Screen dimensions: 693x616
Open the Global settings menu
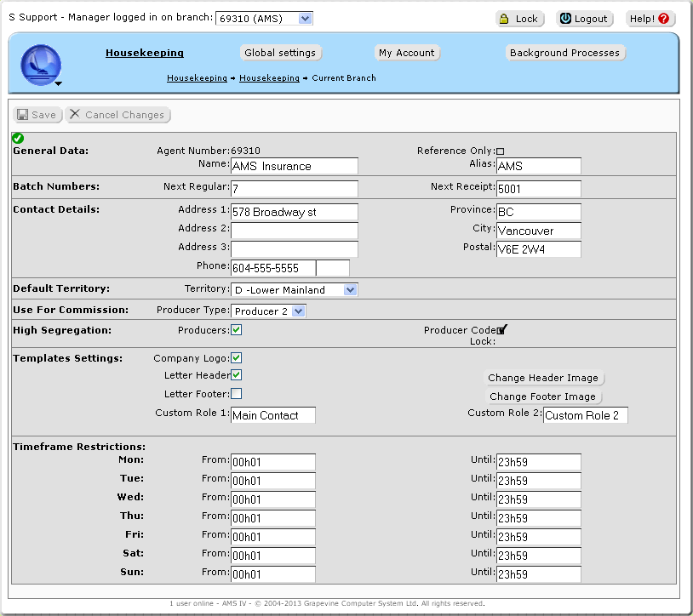pos(280,53)
